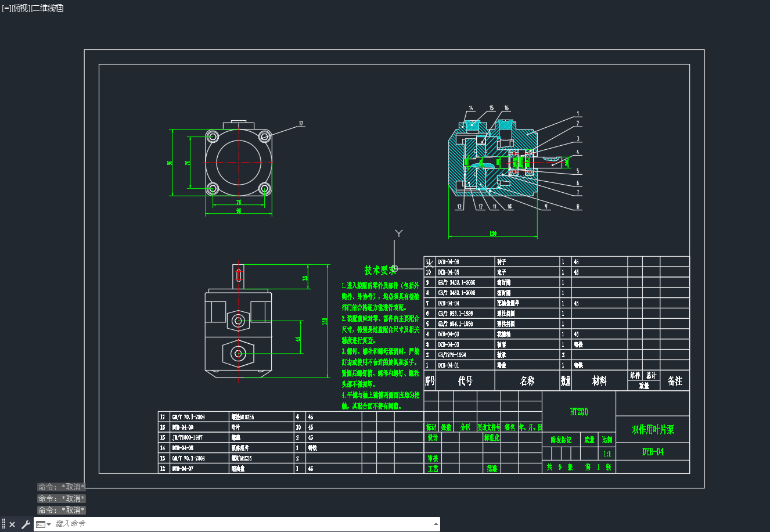Select the 代号 column header text
Viewport: 770px width, 532px height.
[x=465, y=381]
